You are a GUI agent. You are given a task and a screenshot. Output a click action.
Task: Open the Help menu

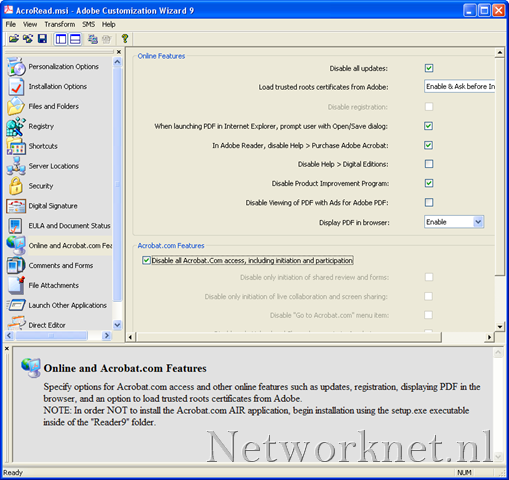point(108,24)
